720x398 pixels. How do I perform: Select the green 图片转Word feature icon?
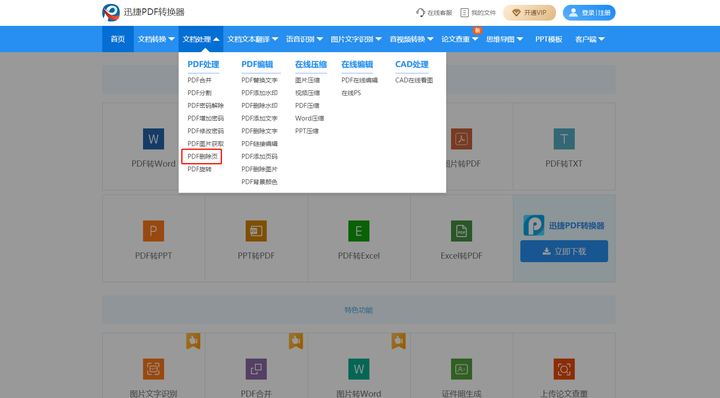point(359,369)
